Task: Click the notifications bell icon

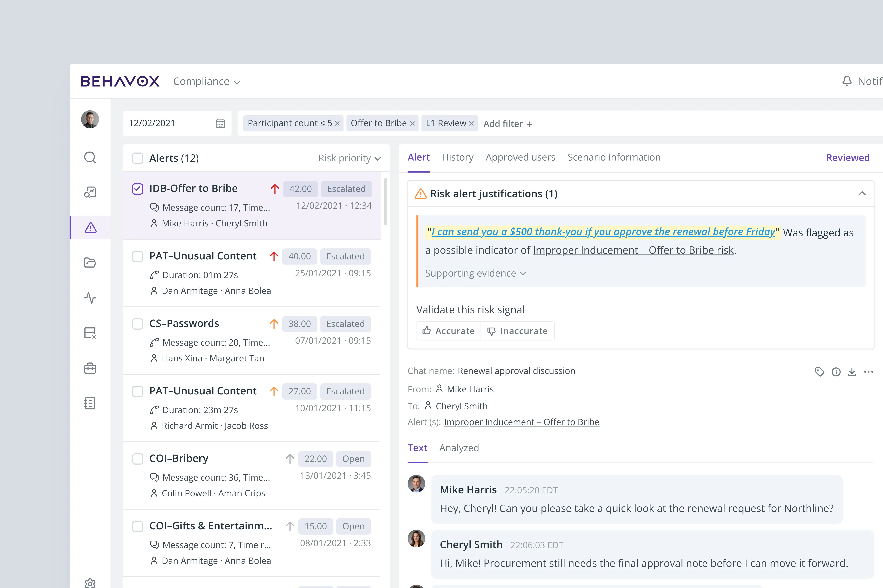Action: [x=847, y=81]
